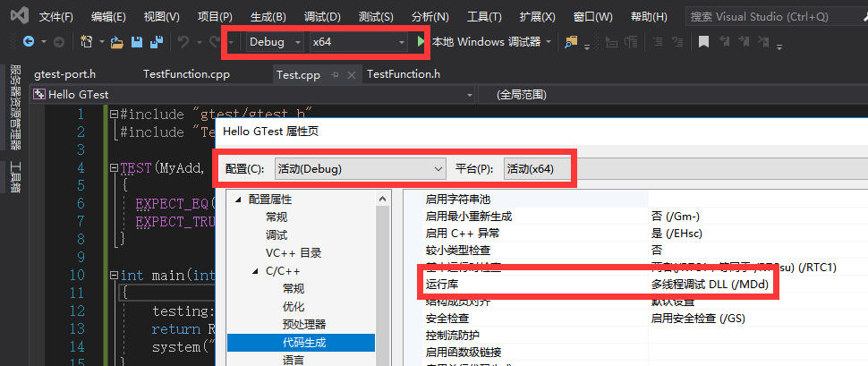Open the 测试(S) menu
Image resolution: width=868 pixels, height=366 pixels.
point(376,17)
